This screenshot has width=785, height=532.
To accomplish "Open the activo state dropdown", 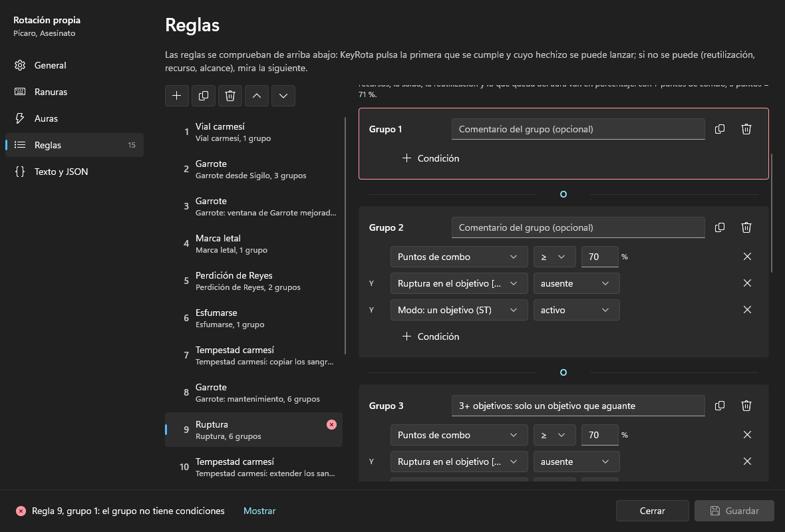I will coord(576,310).
